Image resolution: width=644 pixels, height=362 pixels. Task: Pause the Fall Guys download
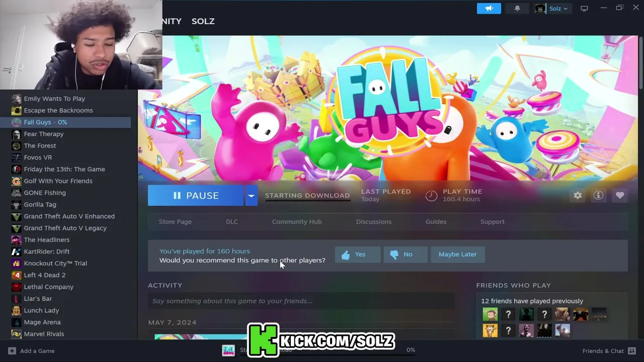(x=196, y=196)
